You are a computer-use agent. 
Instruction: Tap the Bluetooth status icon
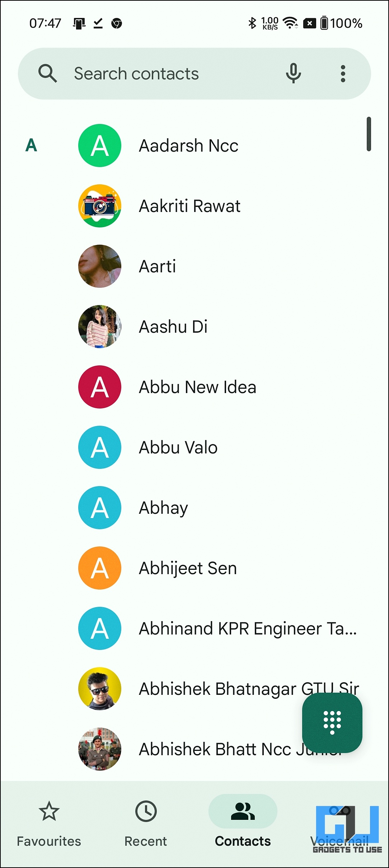click(252, 23)
